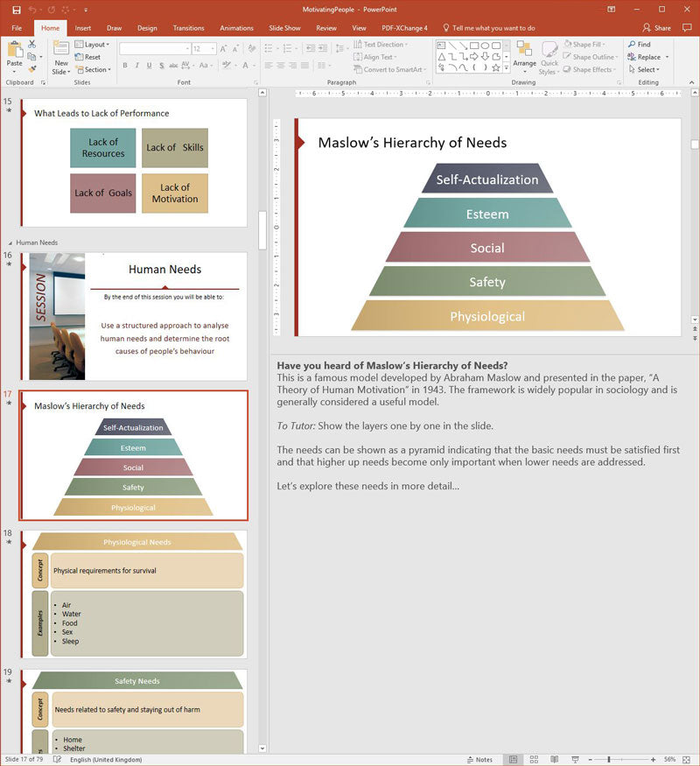Click the zoom slider handle

[609, 760]
